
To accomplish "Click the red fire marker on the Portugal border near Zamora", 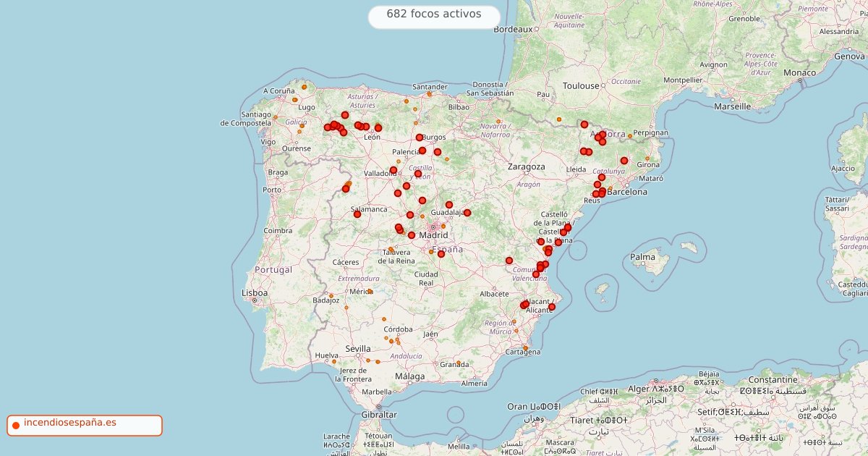I will tap(346, 189).
